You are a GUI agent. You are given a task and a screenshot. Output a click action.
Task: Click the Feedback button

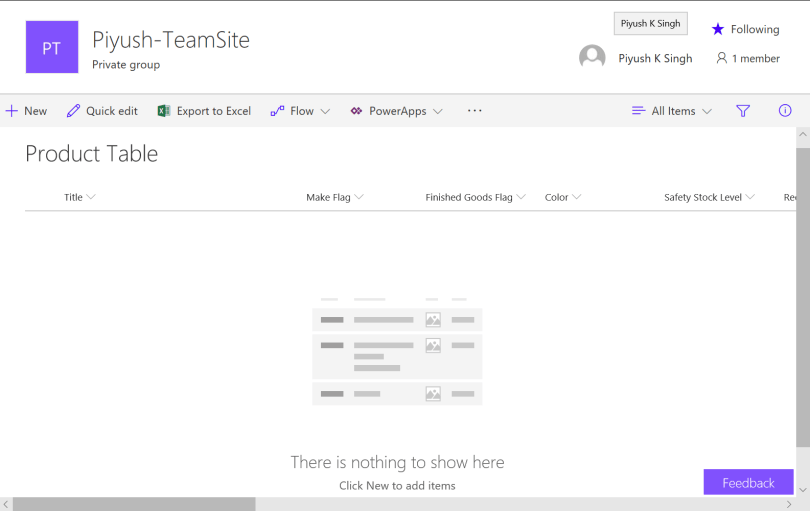pos(748,482)
